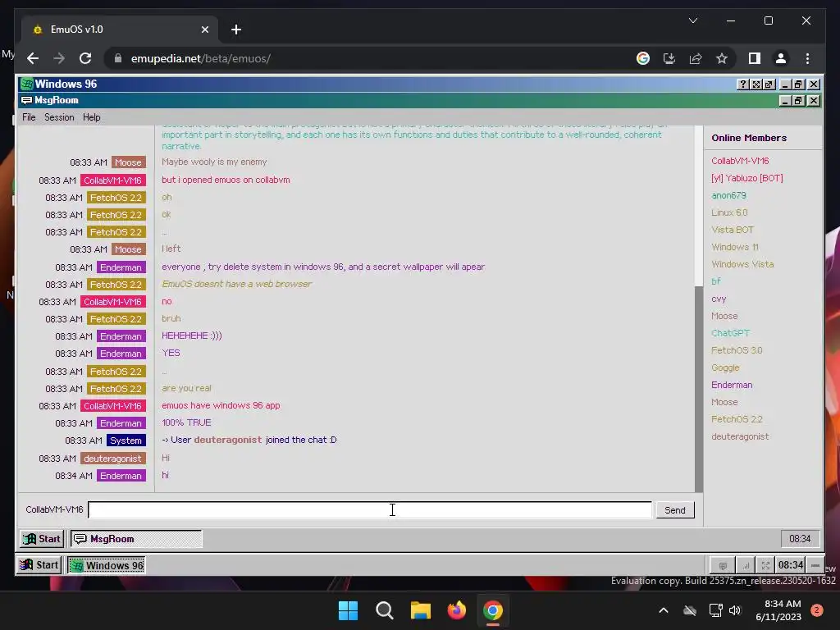Screen dimensions: 840x630
Task: Click the deuteragonist sender tag on the 'Hi' message
Action: tap(112, 459)
